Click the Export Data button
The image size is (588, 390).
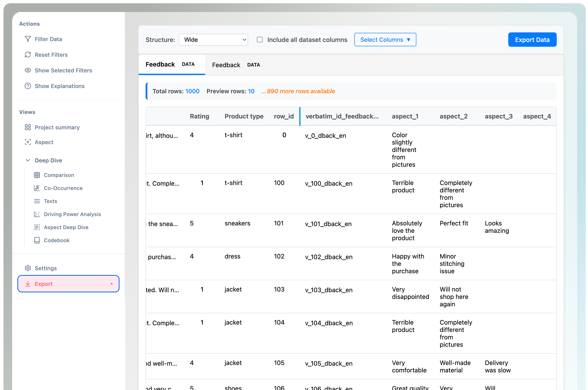click(x=532, y=40)
